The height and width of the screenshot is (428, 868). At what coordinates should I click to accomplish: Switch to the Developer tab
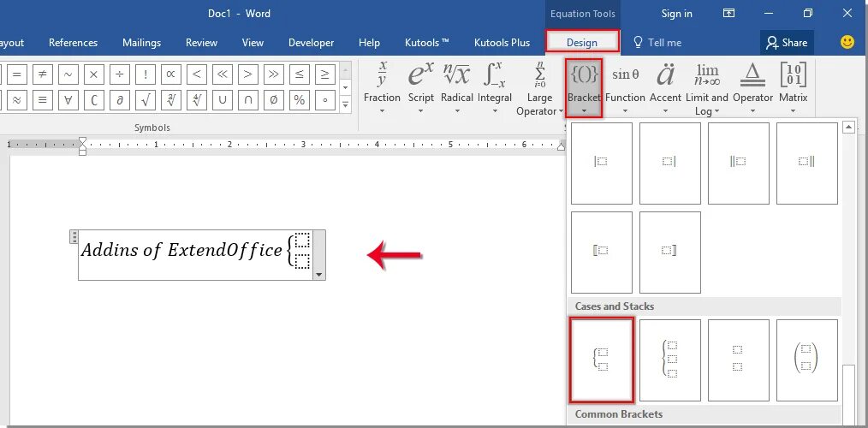coord(311,43)
